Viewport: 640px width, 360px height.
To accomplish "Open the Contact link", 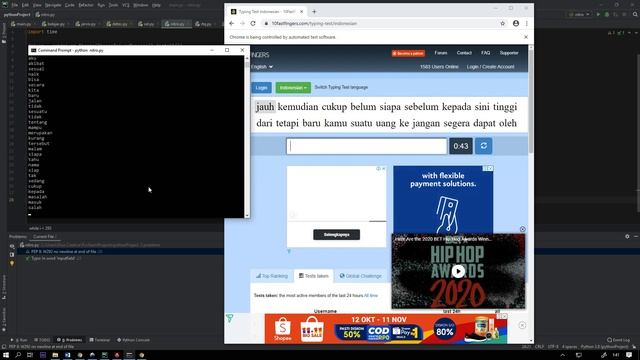I will click(x=464, y=53).
